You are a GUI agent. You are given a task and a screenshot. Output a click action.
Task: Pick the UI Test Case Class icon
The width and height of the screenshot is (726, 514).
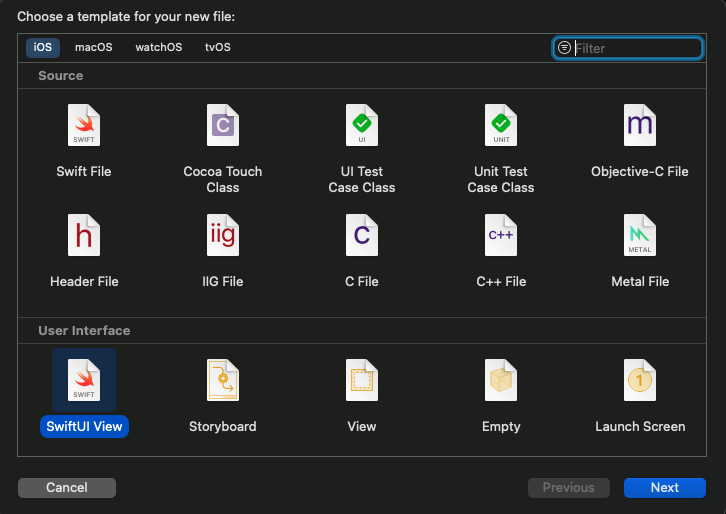click(362, 125)
